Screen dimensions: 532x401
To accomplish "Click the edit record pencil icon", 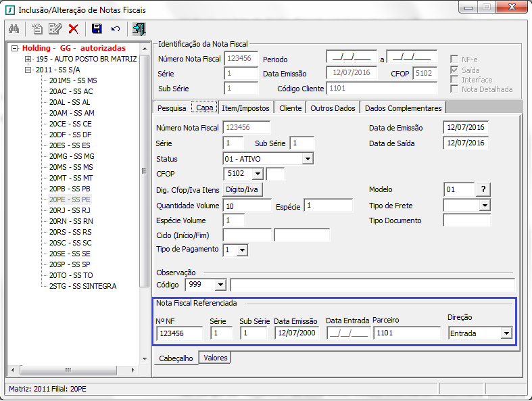I will pos(55,29).
